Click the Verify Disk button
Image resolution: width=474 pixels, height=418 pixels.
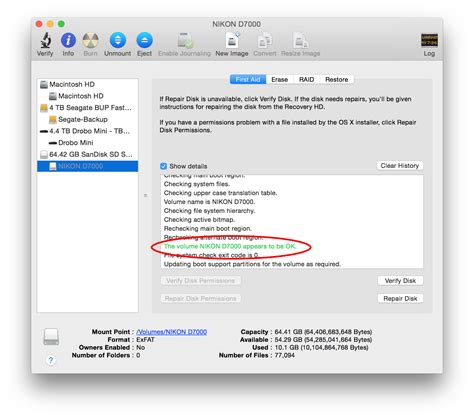(x=400, y=281)
